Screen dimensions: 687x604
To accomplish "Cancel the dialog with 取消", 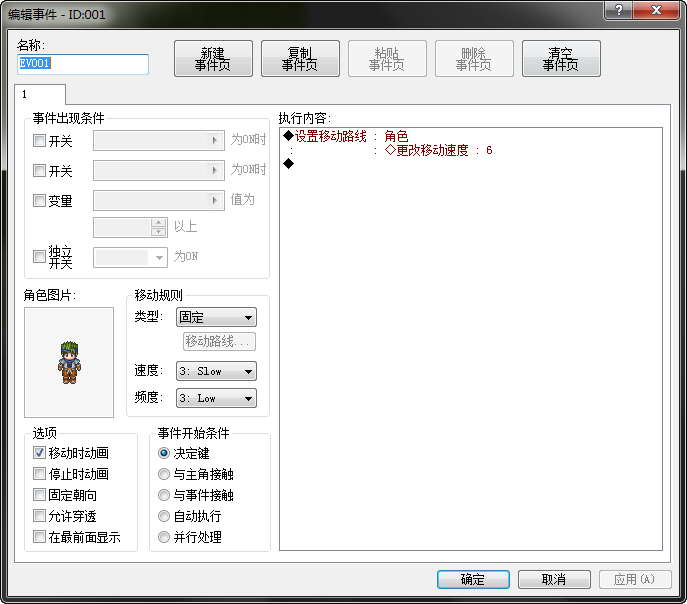I will 554,579.
